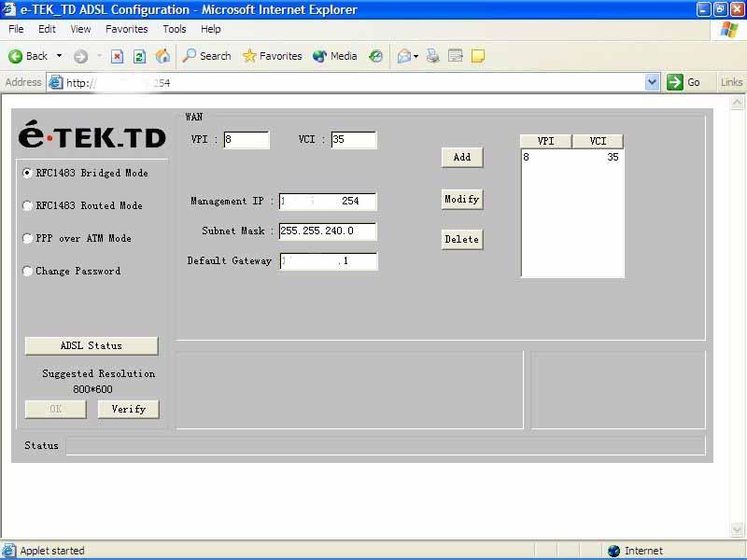Click the Subnet Mask field
The width and height of the screenshot is (747, 560).
pos(328,231)
